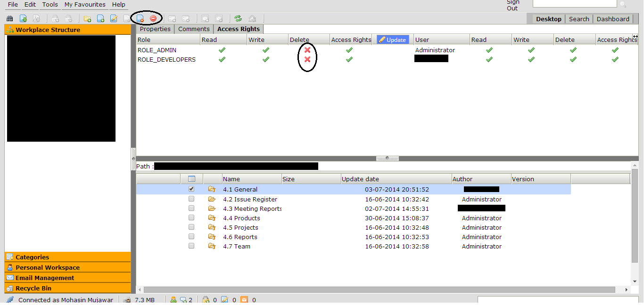Click the binoculars find icon in toolbar
Image resolution: width=644 pixels, height=305 pixels.
(9, 19)
